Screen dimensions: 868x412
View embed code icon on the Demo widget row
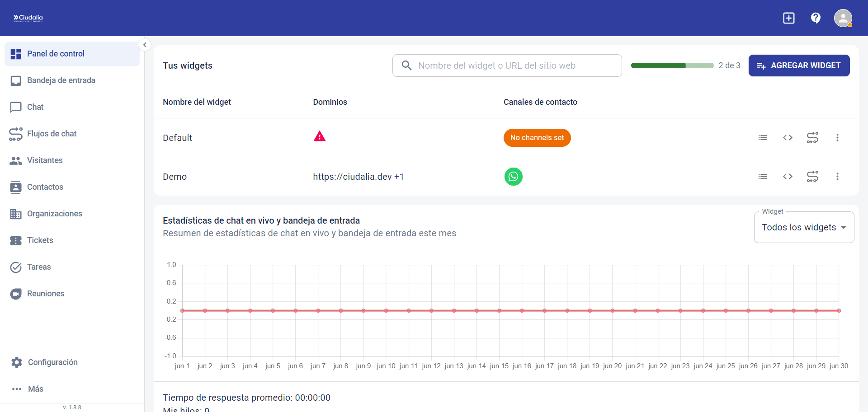pos(788,177)
